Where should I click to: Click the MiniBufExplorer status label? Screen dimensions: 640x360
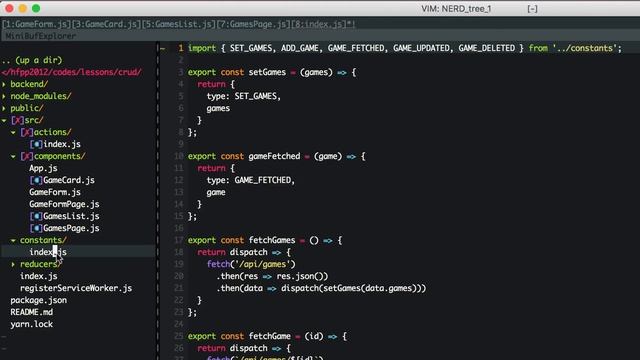pyautogui.click(x=41, y=36)
